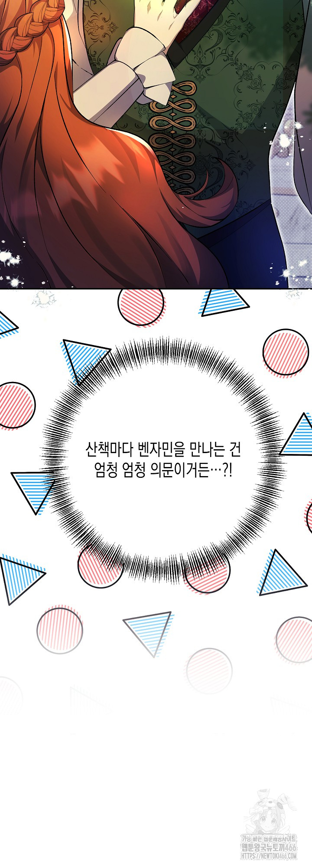This screenshot has height=868, width=312.
Task: Click the spiky-edged thought bubble outline
Action: [162, 348]
